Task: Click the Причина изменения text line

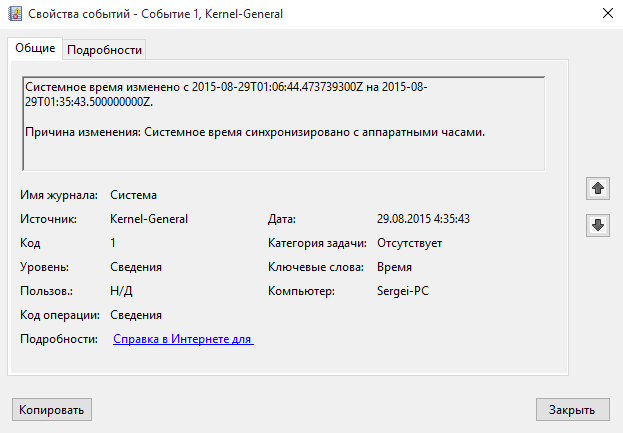Action: click(x=255, y=132)
